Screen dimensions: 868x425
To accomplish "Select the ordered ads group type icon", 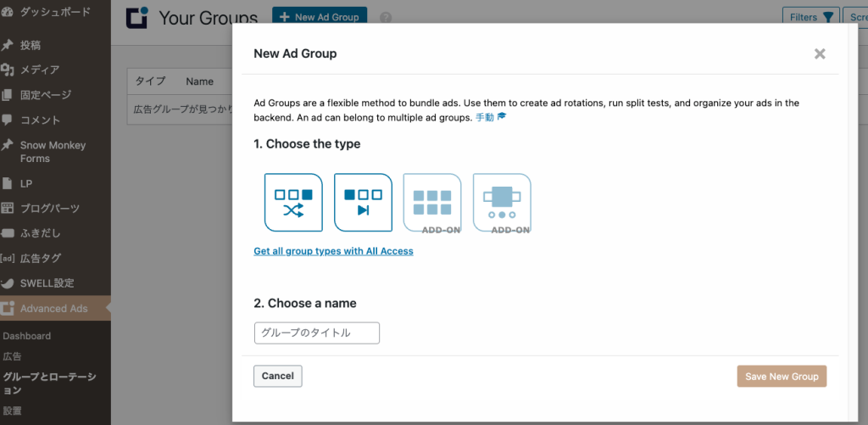I will point(363,202).
